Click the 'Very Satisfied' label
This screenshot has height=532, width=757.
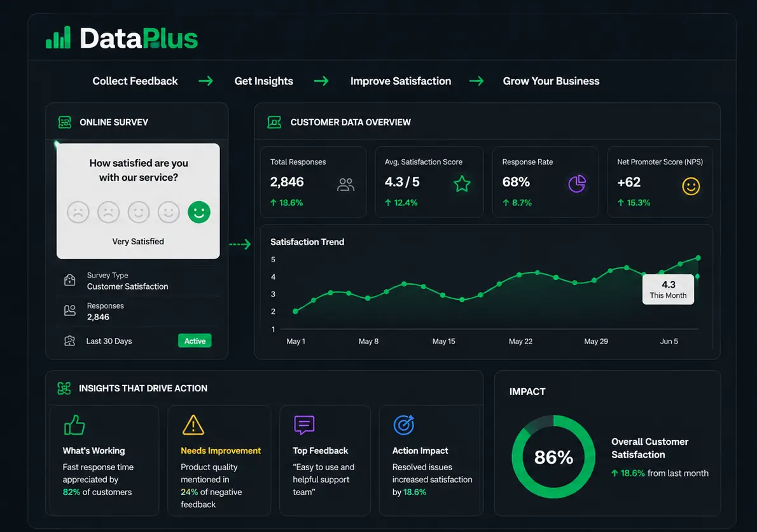(x=138, y=241)
